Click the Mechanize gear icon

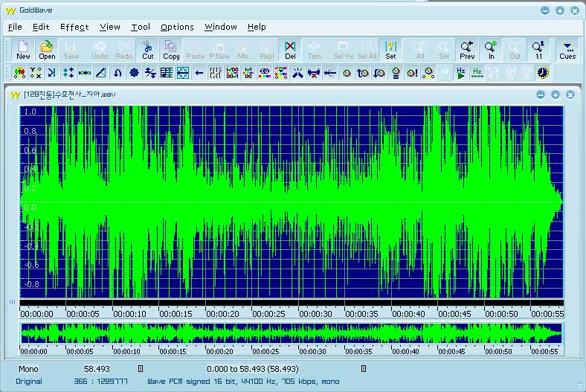(x=134, y=73)
